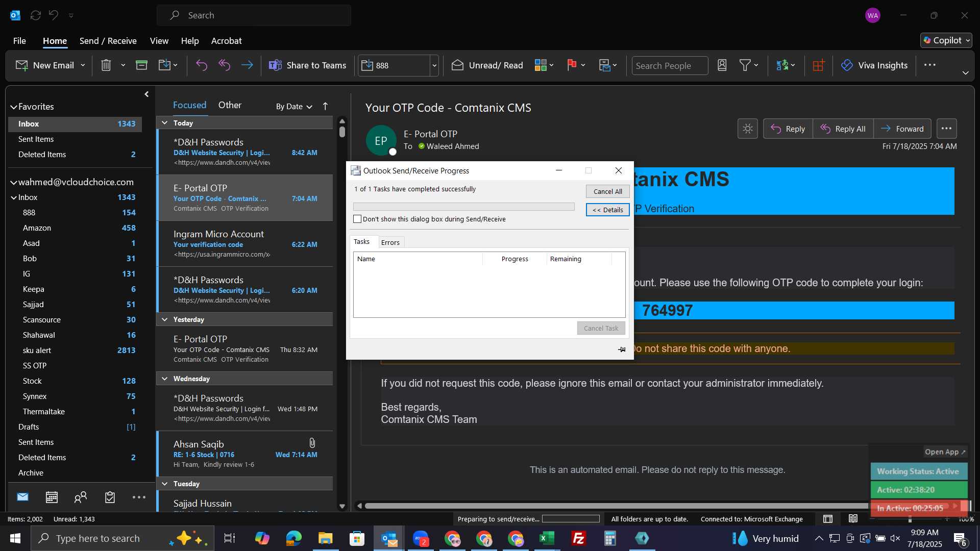Toggle Unread/Read on selected message
Image resolution: width=980 pixels, height=551 pixels.
tap(487, 65)
